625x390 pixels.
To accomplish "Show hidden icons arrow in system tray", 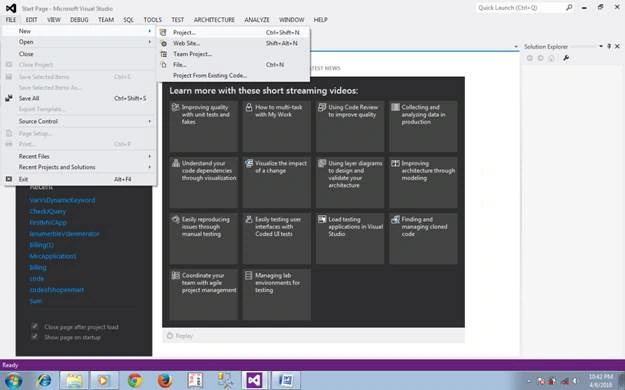I will 529,381.
